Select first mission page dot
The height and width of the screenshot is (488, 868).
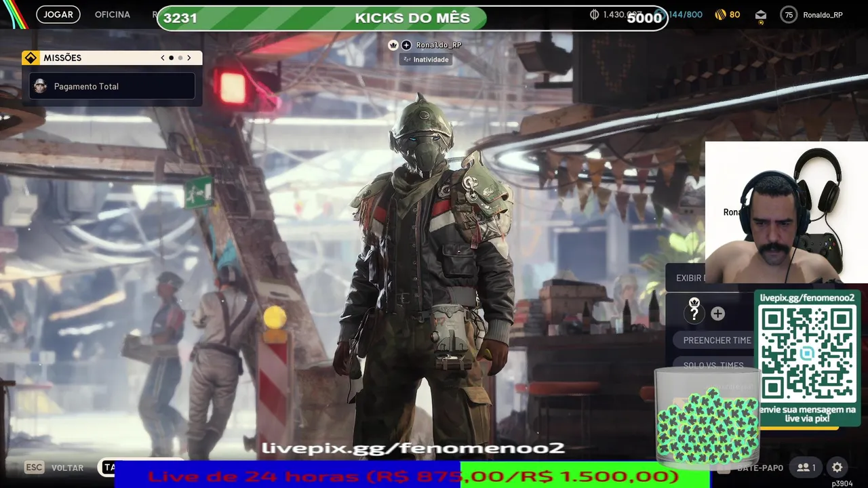click(171, 58)
